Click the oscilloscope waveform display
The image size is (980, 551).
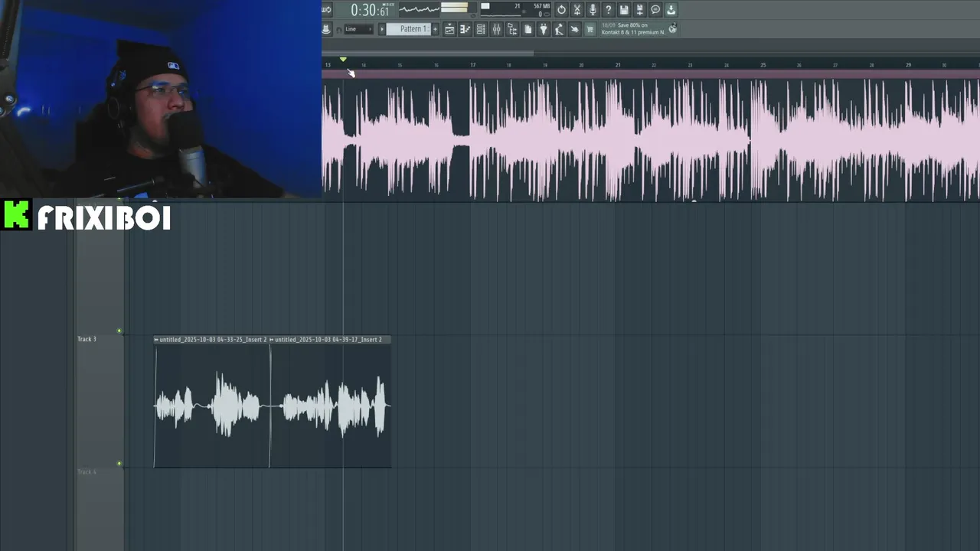click(419, 9)
